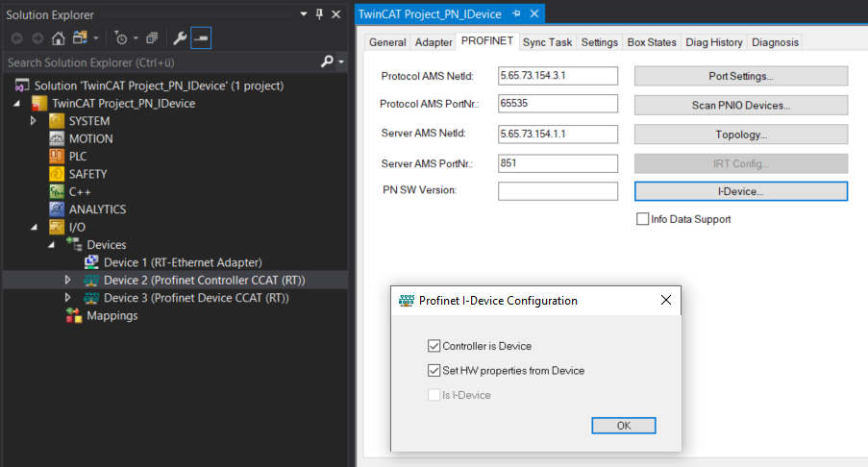This screenshot has width=868, height=467.
Task: Open search options dropdown arrow
Action: pos(341,61)
